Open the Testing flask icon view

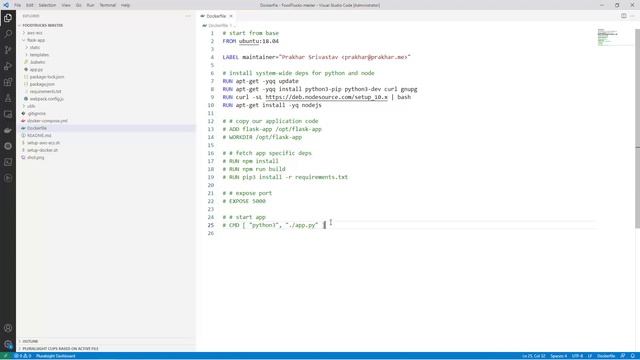tap(8, 98)
